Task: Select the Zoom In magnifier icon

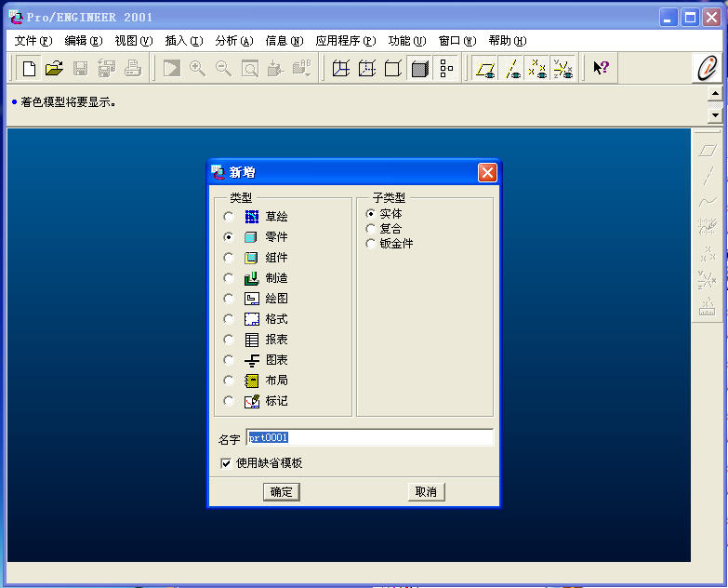Action: click(x=197, y=69)
